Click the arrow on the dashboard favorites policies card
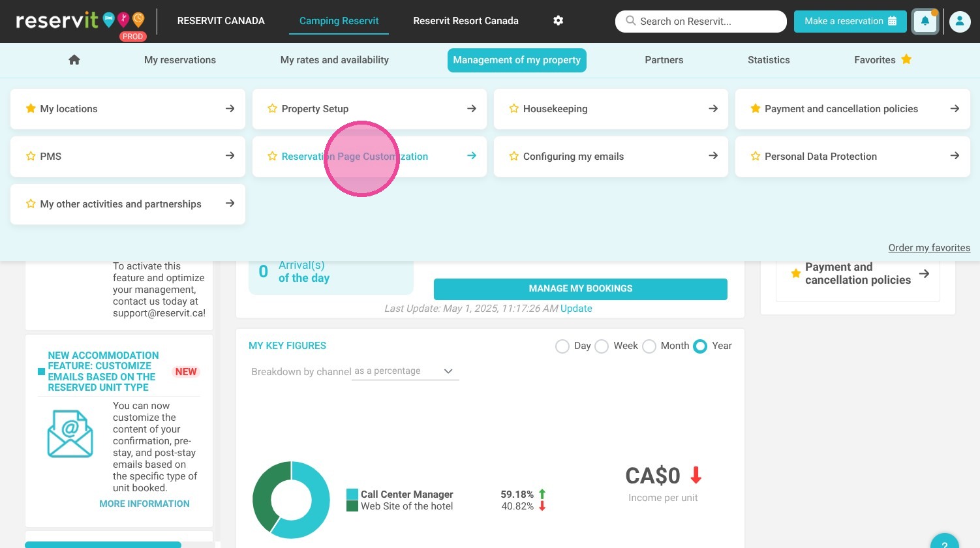 coord(924,273)
